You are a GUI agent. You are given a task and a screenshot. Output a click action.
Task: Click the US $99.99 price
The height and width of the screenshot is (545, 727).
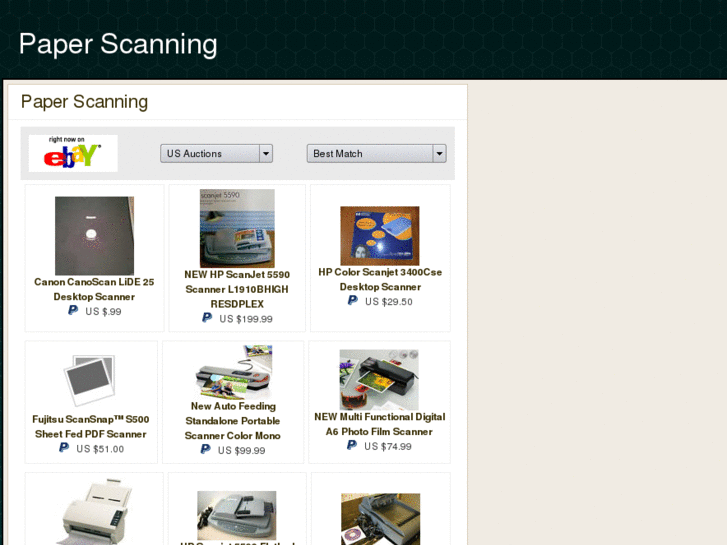pyautogui.click(x=242, y=450)
